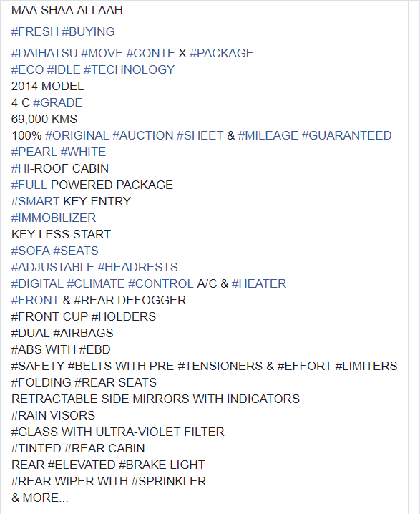The image size is (420, 514).
Task: Select the #MOVE hashtag link
Action: [x=102, y=53]
